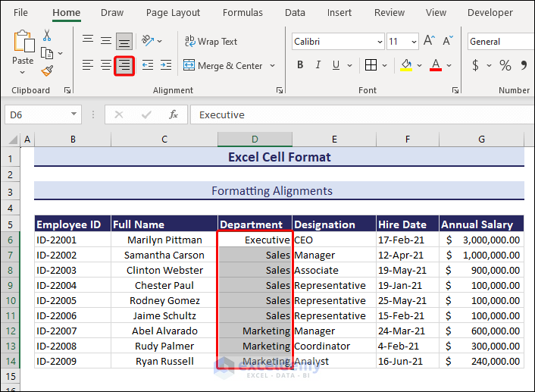This screenshot has height=392, width=535.
Task: Click the Insert Function fx icon
Action: [x=174, y=114]
